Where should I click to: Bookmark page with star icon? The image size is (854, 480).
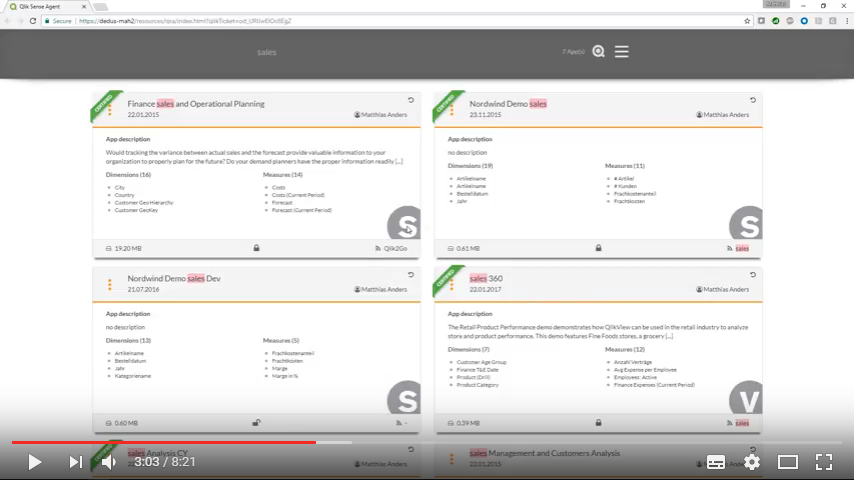pos(747,21)
